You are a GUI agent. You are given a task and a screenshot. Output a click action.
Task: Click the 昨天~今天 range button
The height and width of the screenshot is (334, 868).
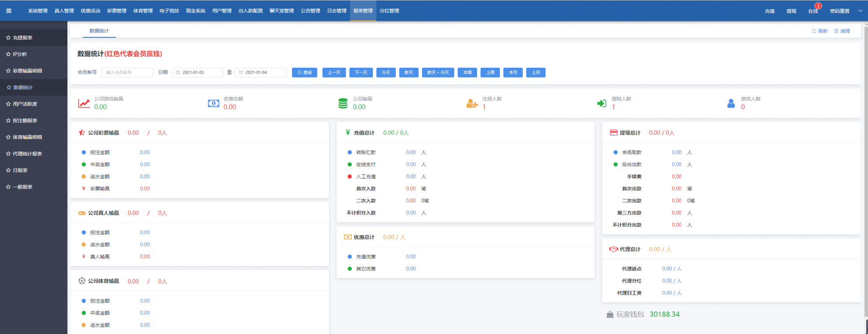[438, 72]
